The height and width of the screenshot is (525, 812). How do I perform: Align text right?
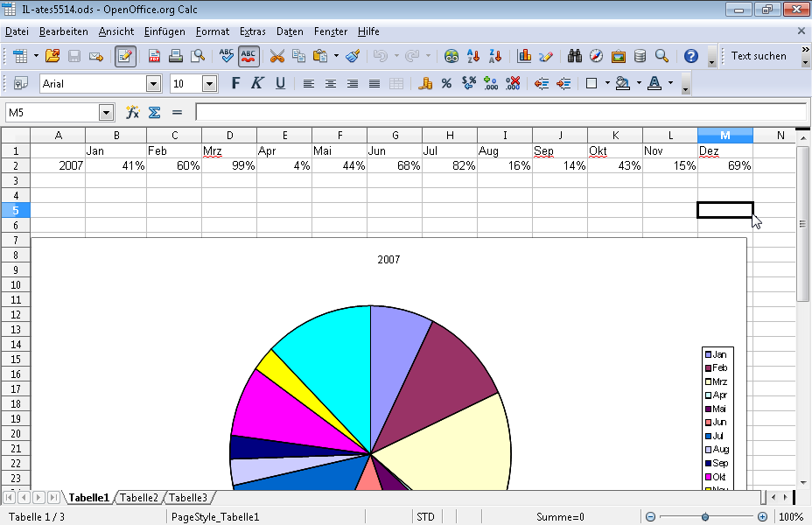click(x=353, y=83)
